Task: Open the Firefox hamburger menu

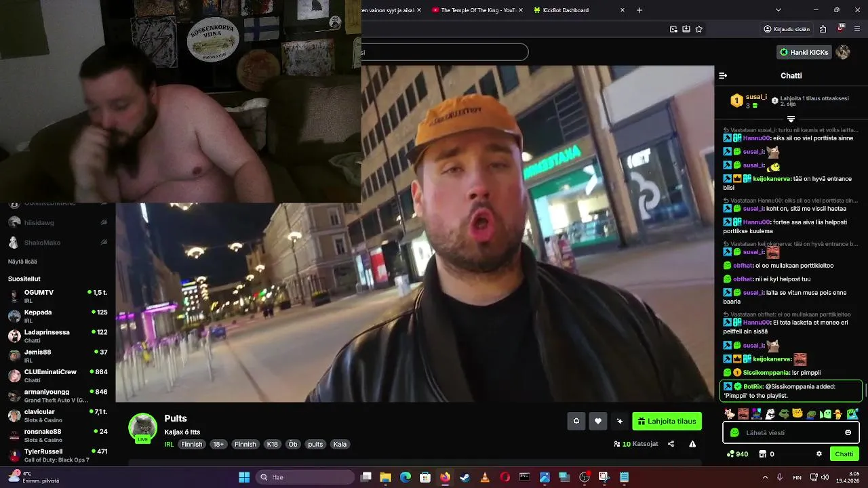Action: [858, 29]
